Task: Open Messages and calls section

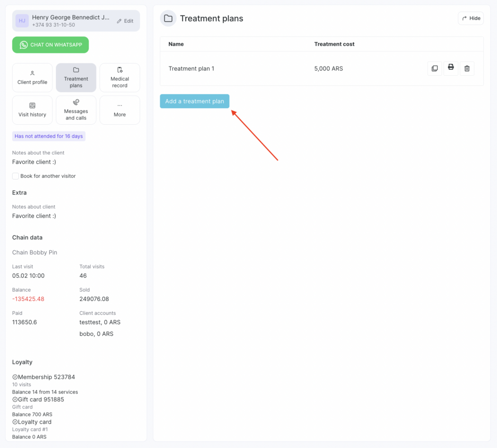Action: coord(76,110)
